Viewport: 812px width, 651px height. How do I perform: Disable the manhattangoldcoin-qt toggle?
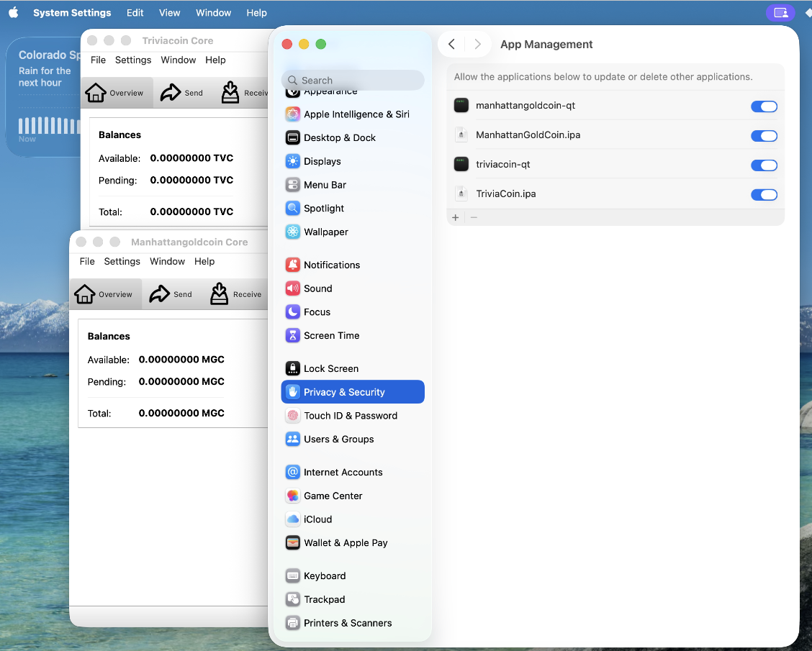tap(764, 106)
